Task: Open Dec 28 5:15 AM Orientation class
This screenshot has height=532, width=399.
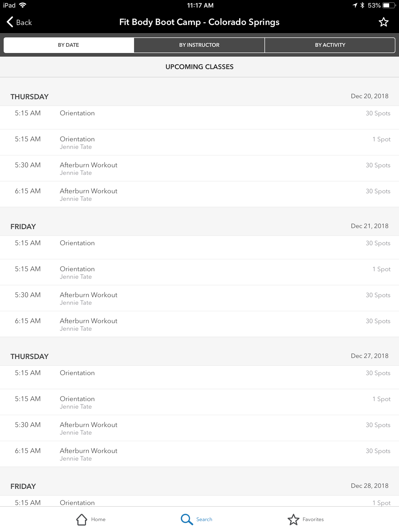Action: [x=199, y=501]
